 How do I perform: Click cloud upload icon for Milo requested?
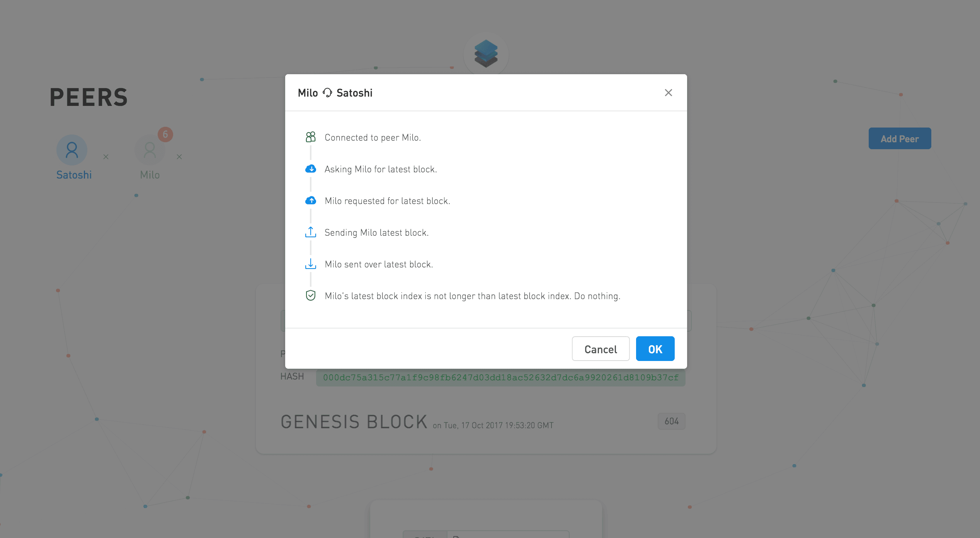click(311, 201)
